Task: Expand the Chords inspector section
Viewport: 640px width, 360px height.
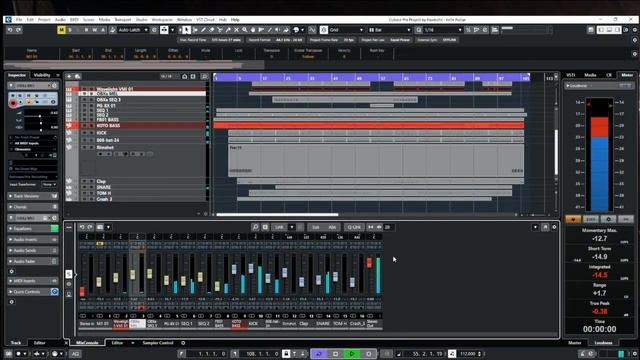Action: [33, 207]
